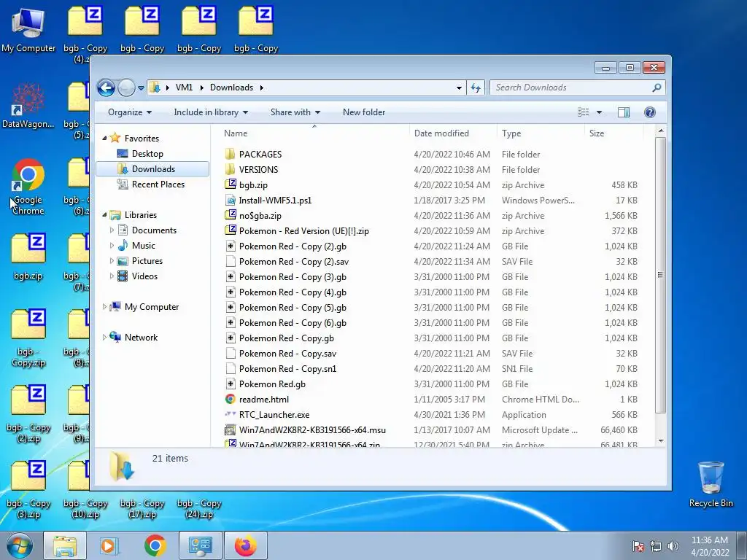Sort by the Size column header
Image resolution: width=747 pixels, height=560 pixels.
[x=613, y=133]
